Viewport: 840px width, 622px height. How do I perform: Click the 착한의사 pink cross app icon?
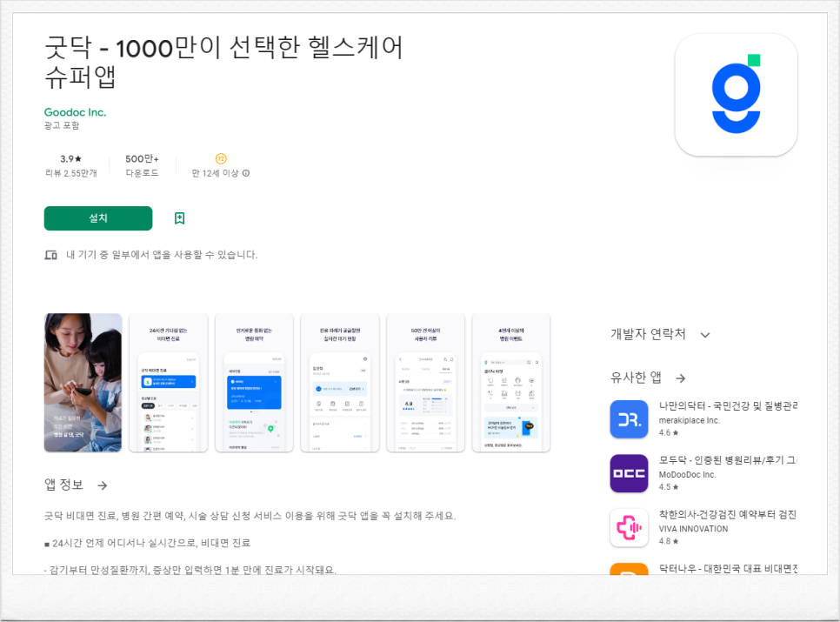(629, 528)
